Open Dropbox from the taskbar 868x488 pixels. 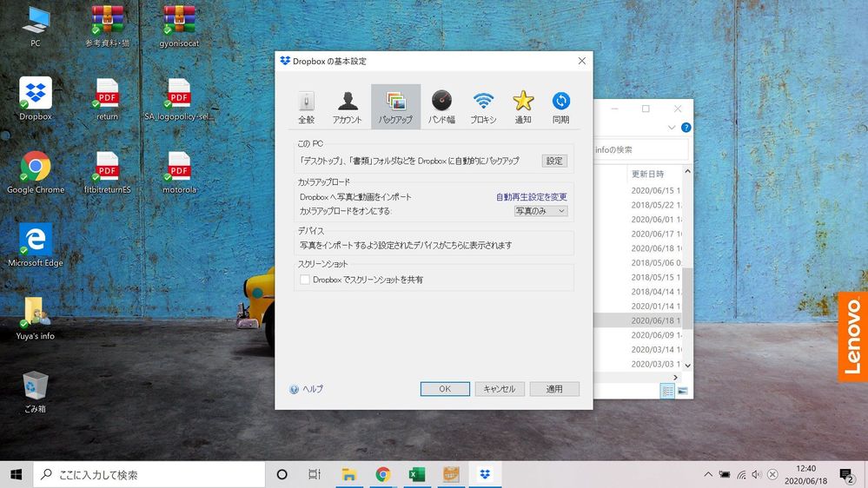485,474
